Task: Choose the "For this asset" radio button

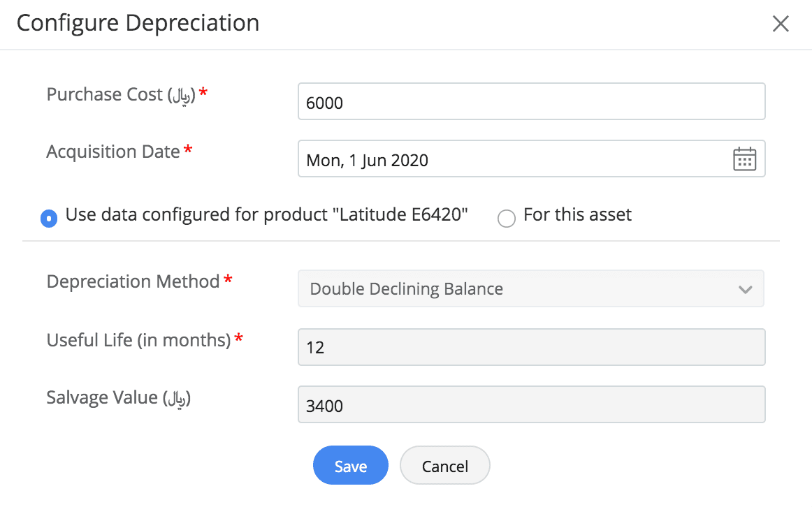Action: coord(506,219)
